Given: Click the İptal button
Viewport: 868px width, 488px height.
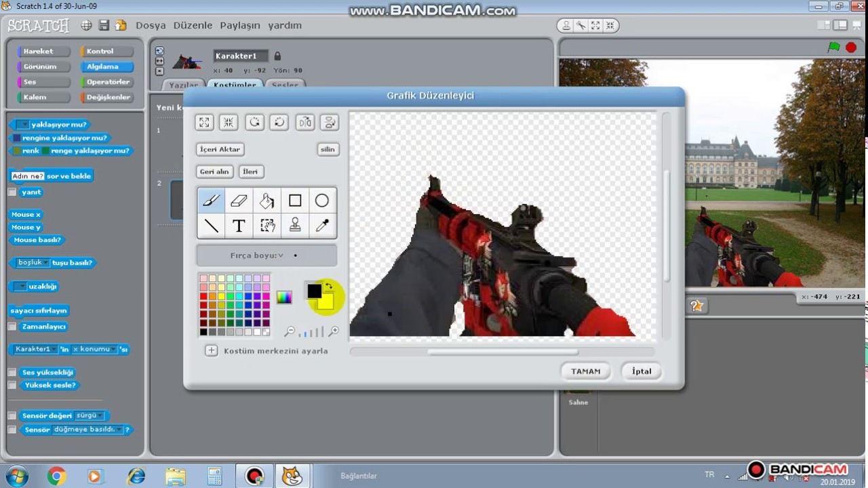Looking at the screenshot, I should [x=642, y=371].
